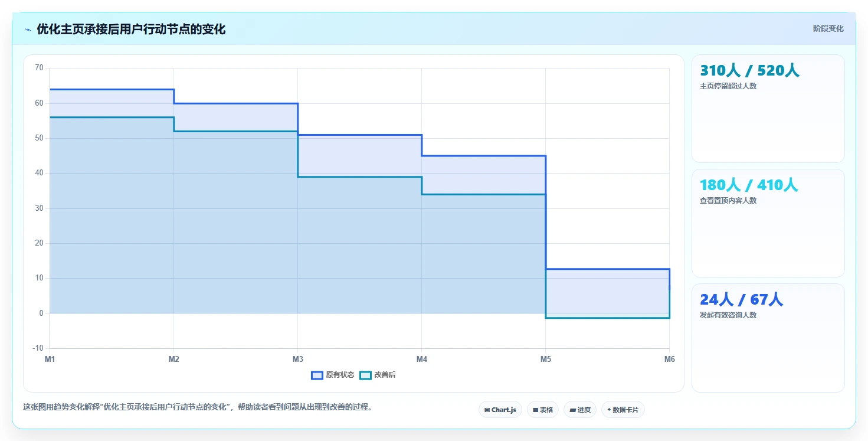Viewport: 868px width, 441px height.
Task: Click the 发起有效咨询人数 card label
Action: pos(728,315)
